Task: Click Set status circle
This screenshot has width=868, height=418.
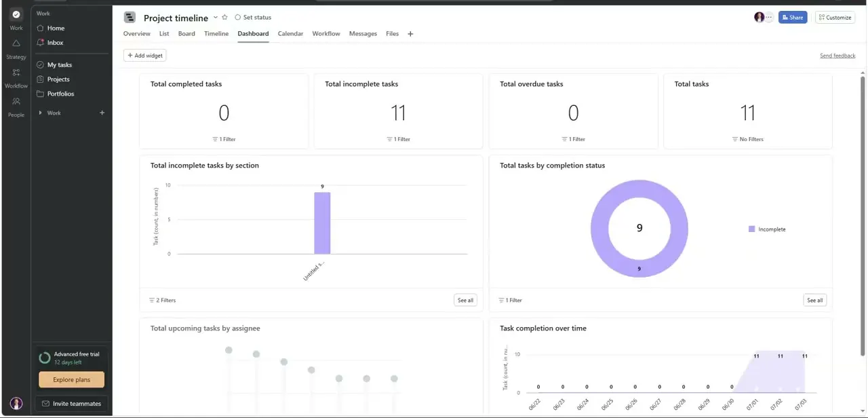Action: (x=238, y=18)
